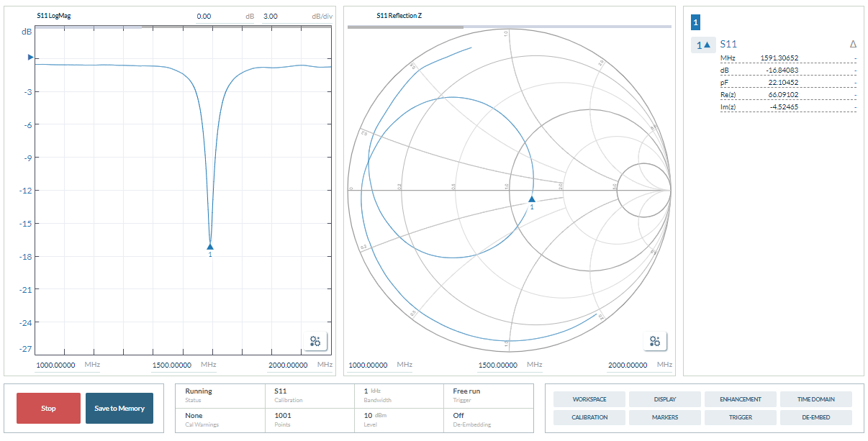Toggle the marker 1 badge beside S11
This screenshot has height=441, width=868.
[x=704, y=45]
